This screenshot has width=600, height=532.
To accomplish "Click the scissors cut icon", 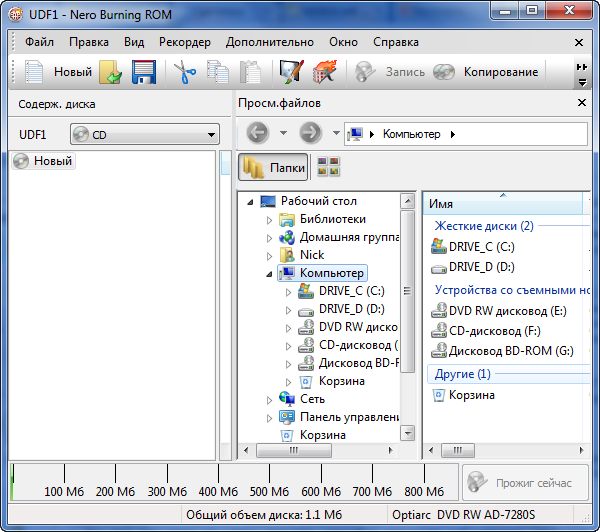I will click(x=185, y=72).
